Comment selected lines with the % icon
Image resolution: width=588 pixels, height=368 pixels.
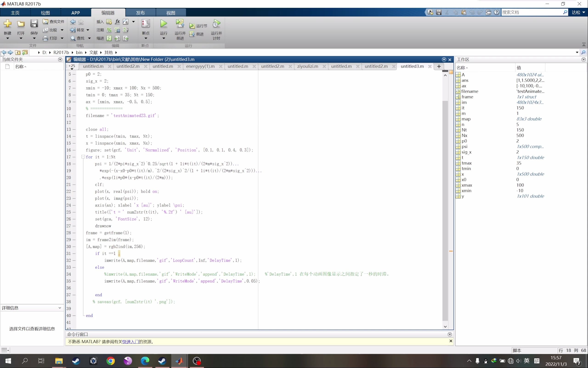pos(109,30)
